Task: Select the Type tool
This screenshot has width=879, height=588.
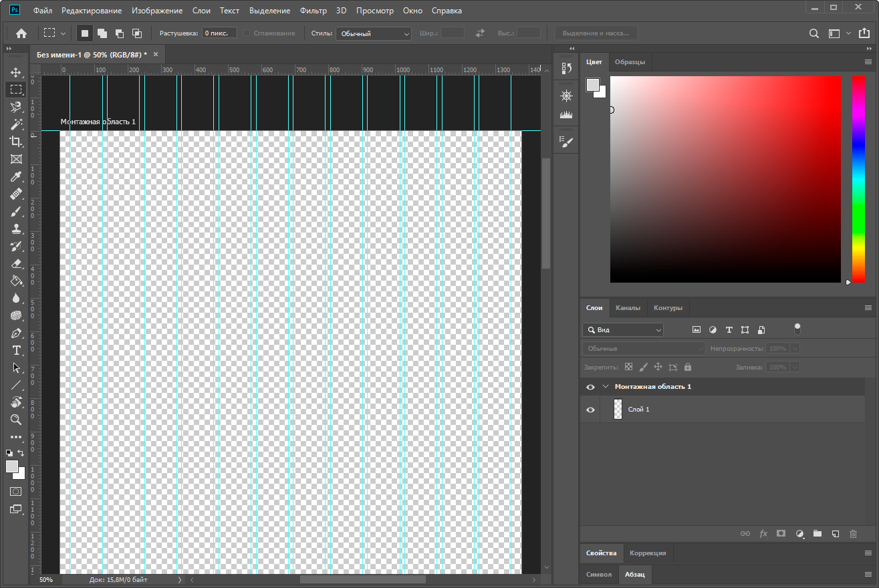Action: tap(16, 350)
